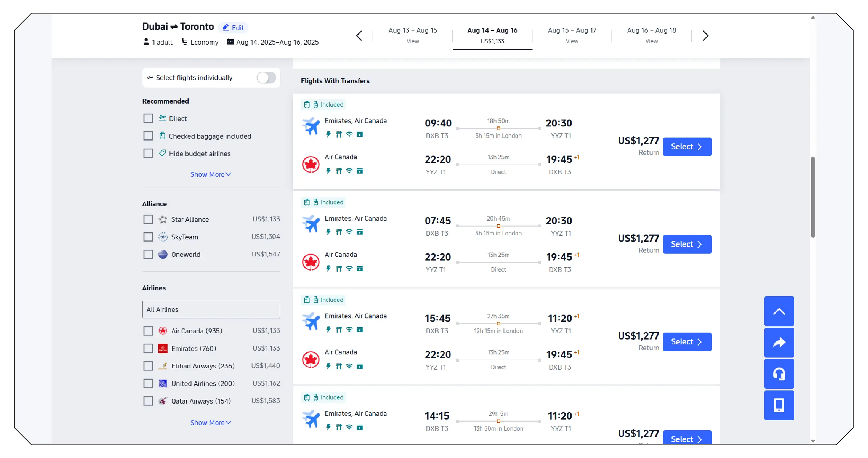Switch to the Aug 15 – Aug 17 date tab
This screenshot has width=868, height=458.
pos(572,35)
